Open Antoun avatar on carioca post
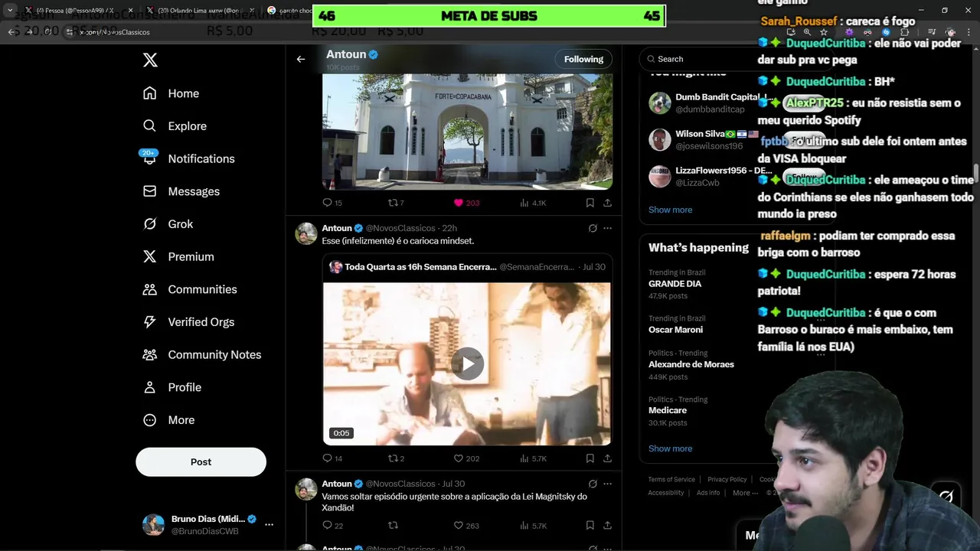The width and height of the screenshot is (980, 551). point(306,233)
